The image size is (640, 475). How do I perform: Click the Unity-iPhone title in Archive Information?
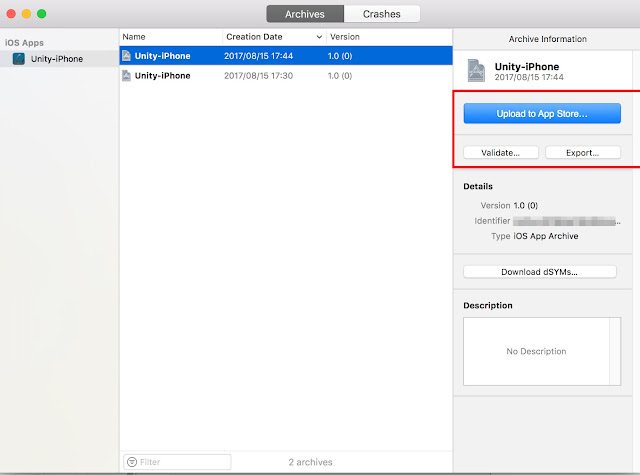pyautogui.click(x=527, y=67)
